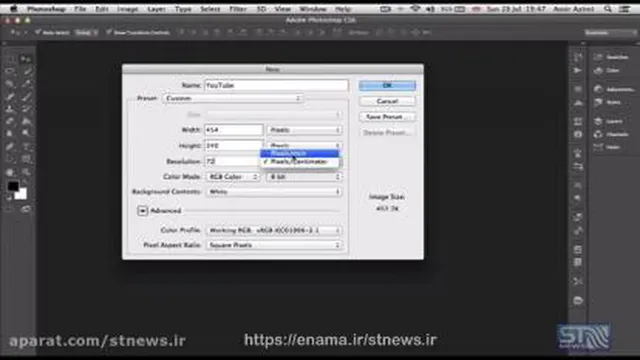Open the Layer menu

157,9
